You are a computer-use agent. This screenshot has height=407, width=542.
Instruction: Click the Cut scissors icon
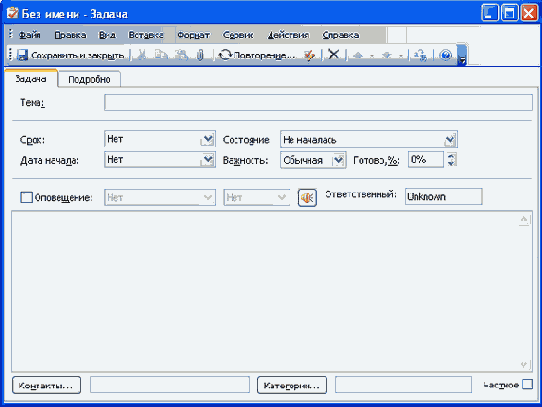tap(142, 55)
